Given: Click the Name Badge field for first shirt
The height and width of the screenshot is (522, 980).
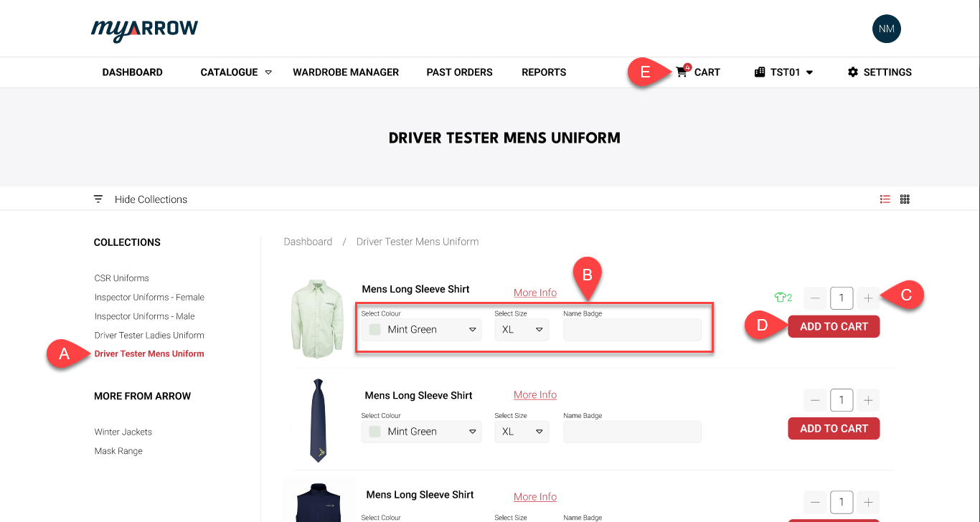Looking at the screenshot, I should (x=632, y=330).
